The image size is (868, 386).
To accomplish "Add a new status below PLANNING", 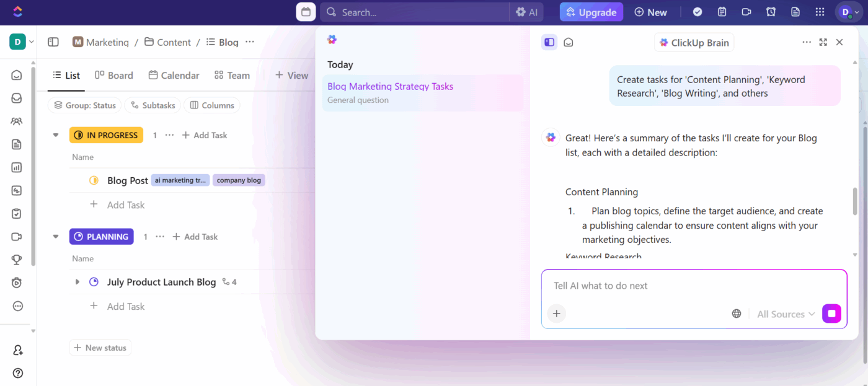I will point(100,348).
